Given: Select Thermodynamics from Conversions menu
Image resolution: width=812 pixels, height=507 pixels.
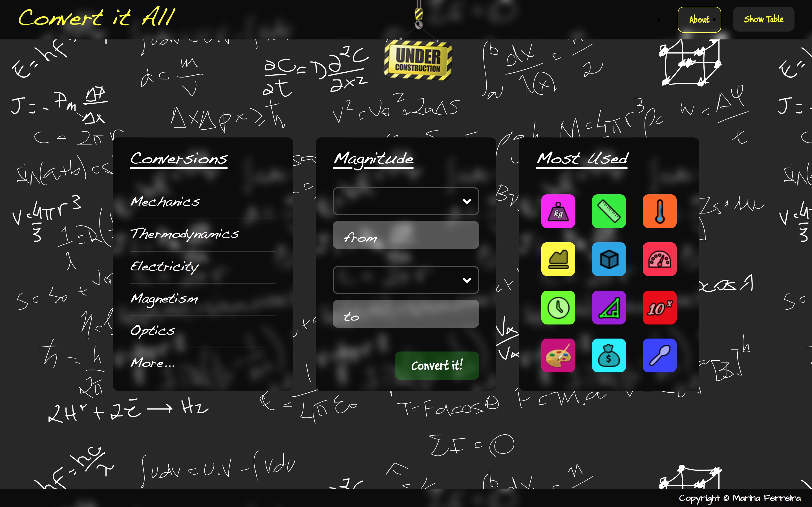Looking at the screenshot, I should tap(183, 234).
